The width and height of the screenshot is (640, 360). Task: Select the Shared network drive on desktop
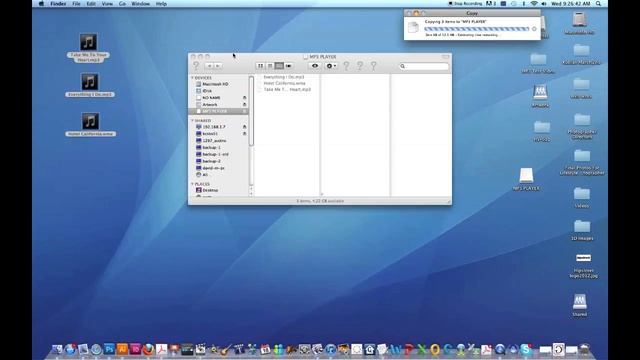coord(580,305)
